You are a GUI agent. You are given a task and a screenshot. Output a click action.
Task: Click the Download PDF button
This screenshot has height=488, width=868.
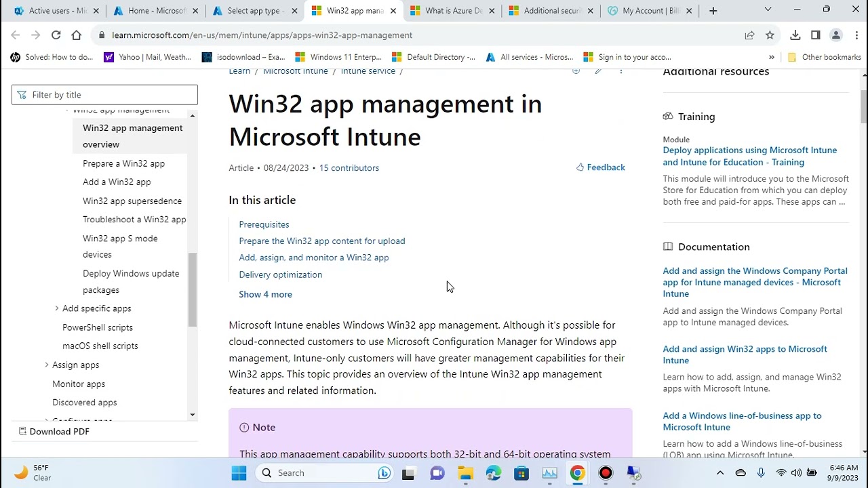tap(54, 432)
